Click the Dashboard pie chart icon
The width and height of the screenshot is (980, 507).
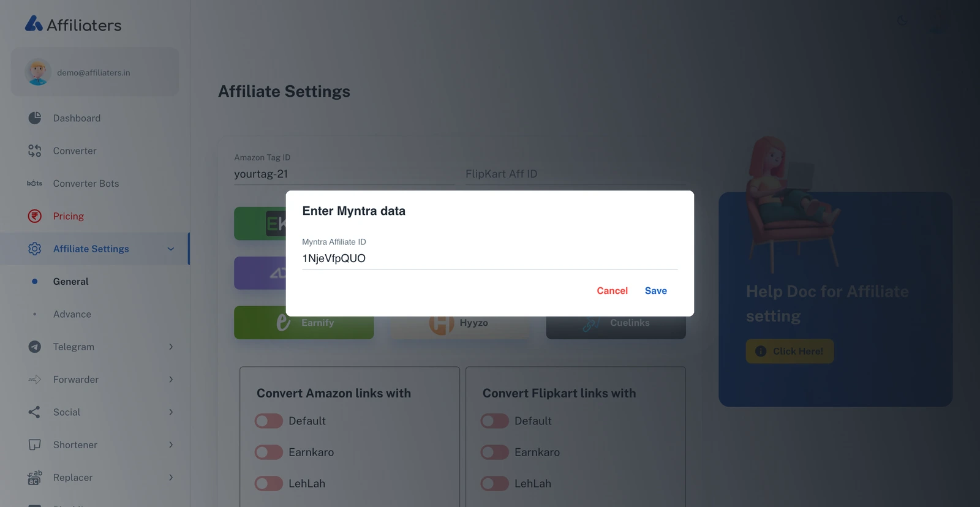(35, 118)
